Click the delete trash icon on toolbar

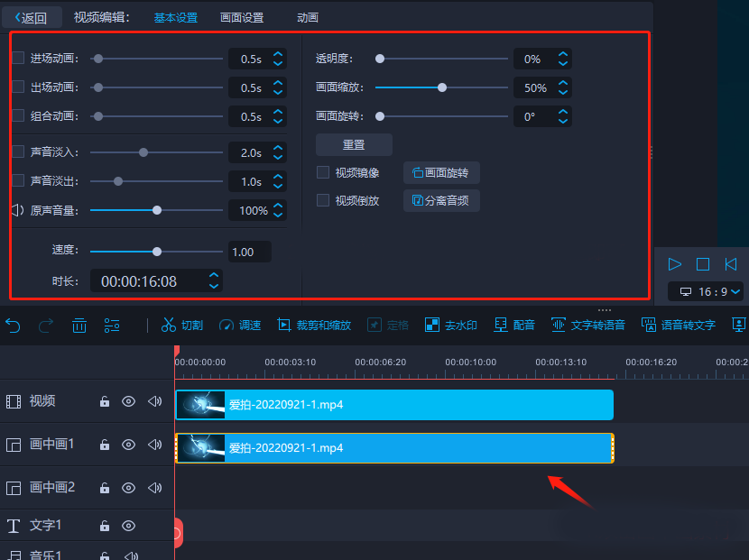79,326
